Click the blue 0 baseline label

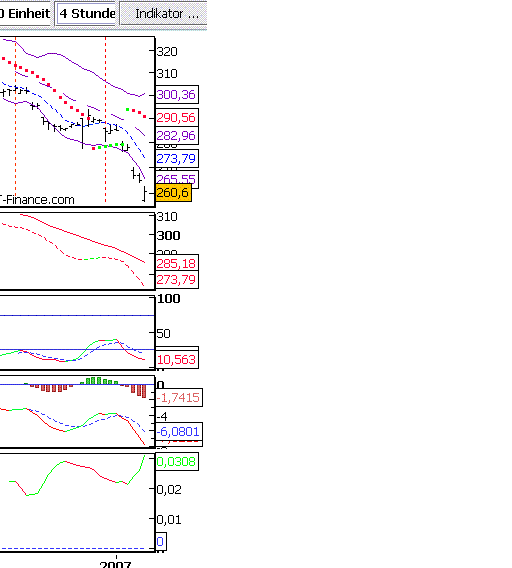coord(161,542)
